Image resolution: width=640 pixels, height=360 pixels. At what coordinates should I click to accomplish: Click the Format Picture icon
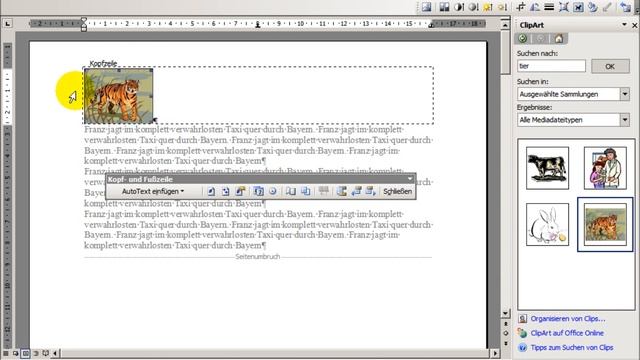[593, 7]
